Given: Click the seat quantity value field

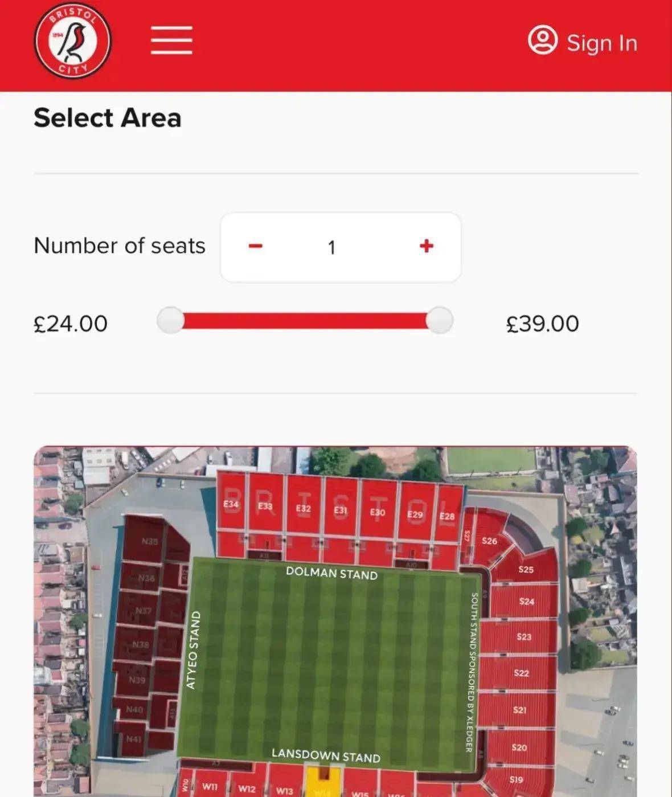Looking at the screenshot, I should point(331,247).
